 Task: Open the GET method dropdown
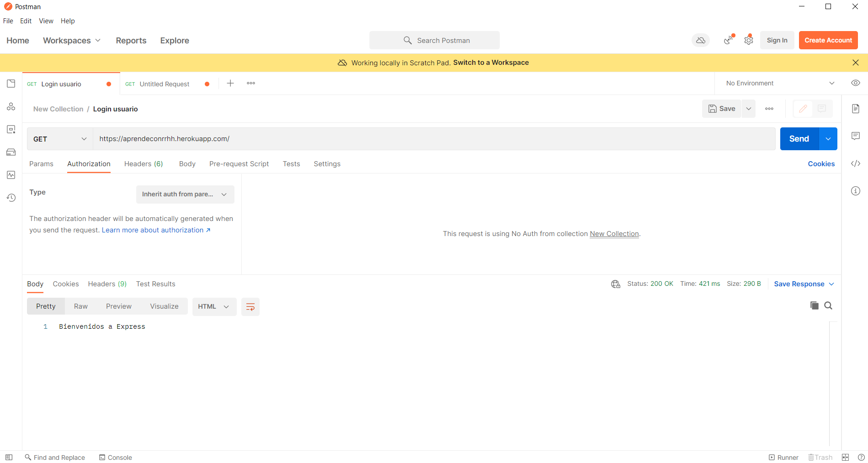point(59,138)
